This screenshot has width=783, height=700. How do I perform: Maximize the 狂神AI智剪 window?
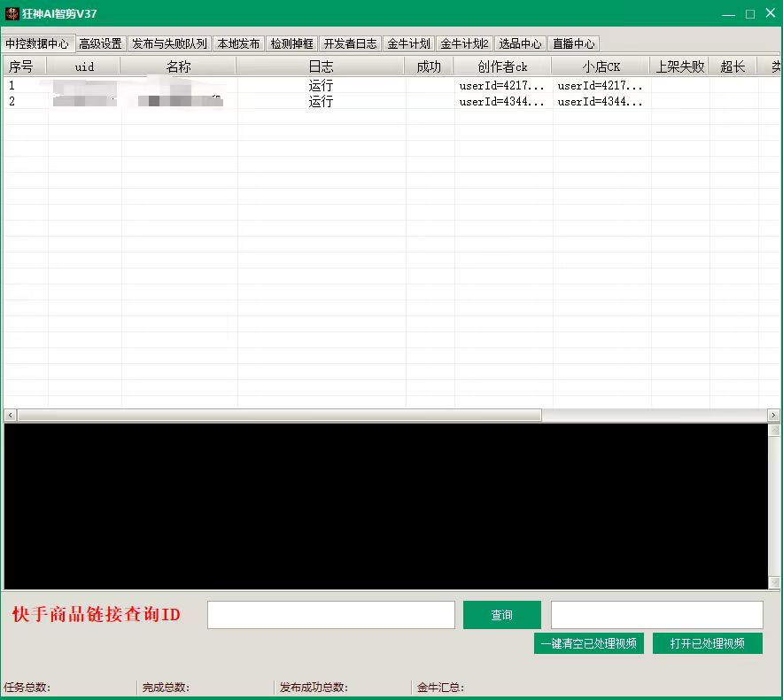click(750, 14)
